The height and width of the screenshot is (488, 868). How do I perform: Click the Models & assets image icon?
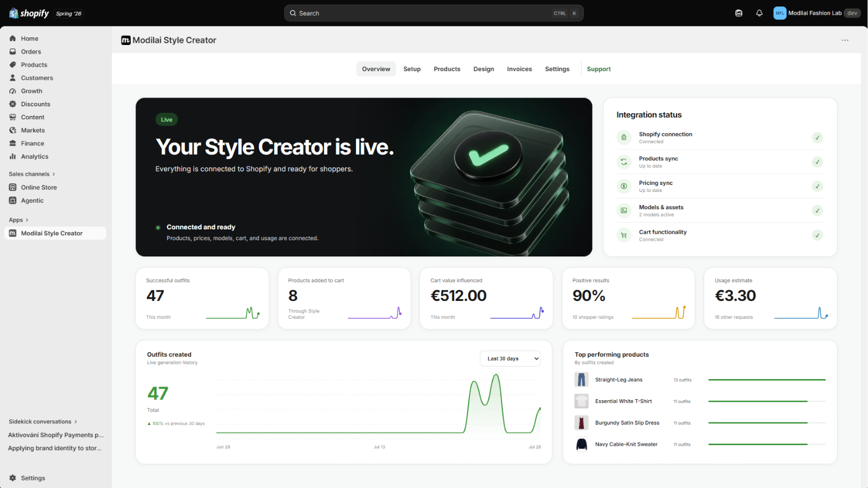tap(624, 210)
